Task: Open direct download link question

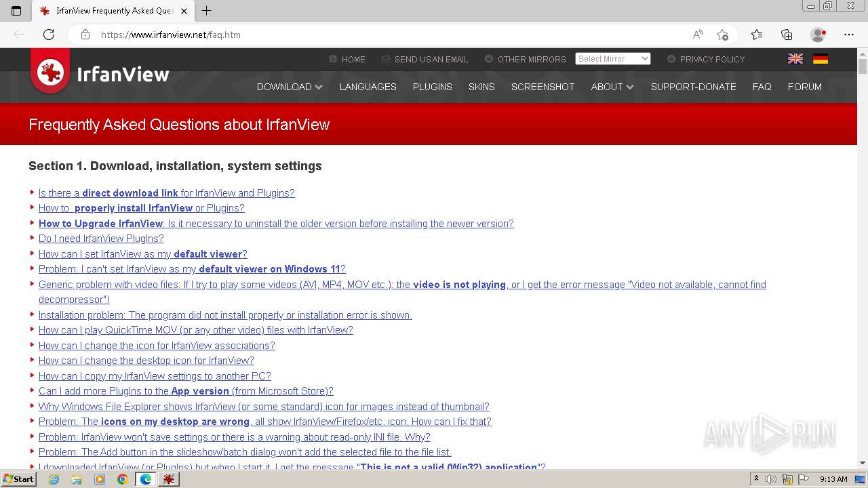Action: [167, 193]
